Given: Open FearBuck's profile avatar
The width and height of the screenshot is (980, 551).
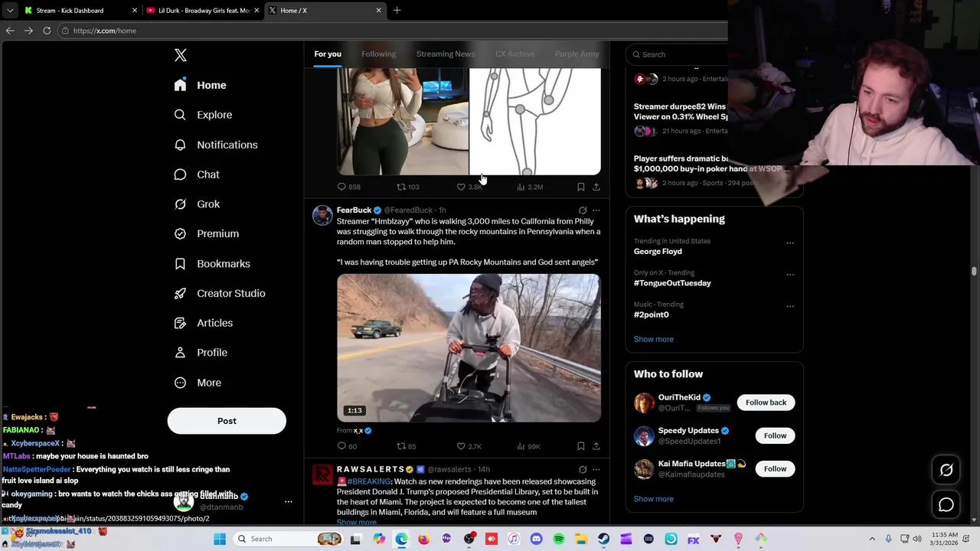Looking at the screenshot, I should pos(322,215).
